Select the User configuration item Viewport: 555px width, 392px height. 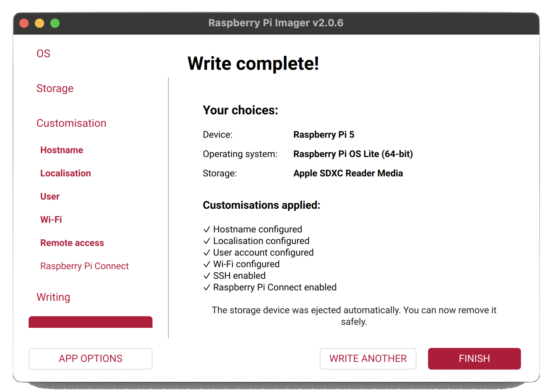[x=50, y=196]
